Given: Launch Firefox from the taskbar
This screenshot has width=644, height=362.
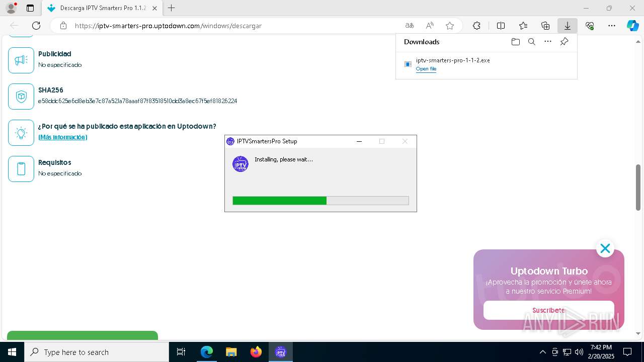Looking at the screenshot, I should (x=256, y=352).
